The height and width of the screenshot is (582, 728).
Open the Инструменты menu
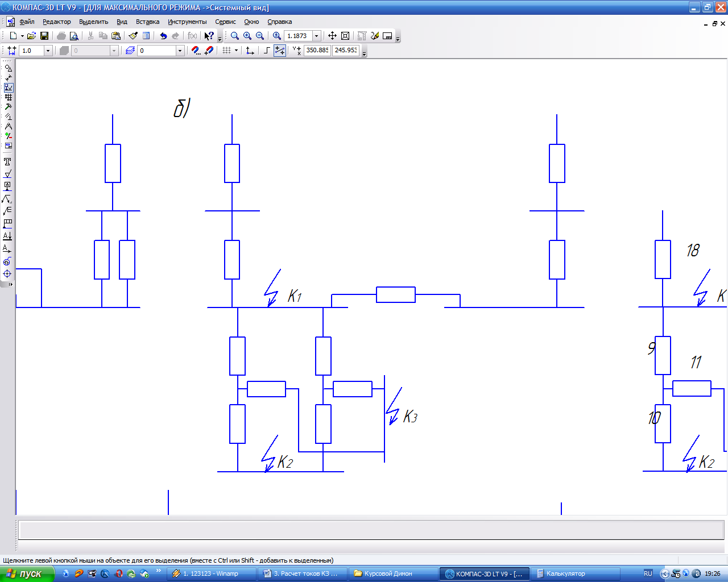[187, 22]
